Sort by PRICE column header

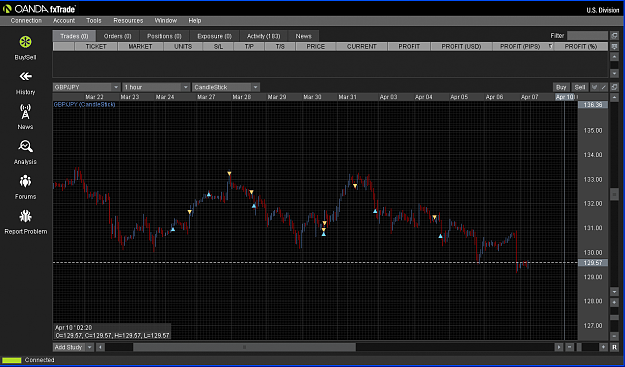316,47
